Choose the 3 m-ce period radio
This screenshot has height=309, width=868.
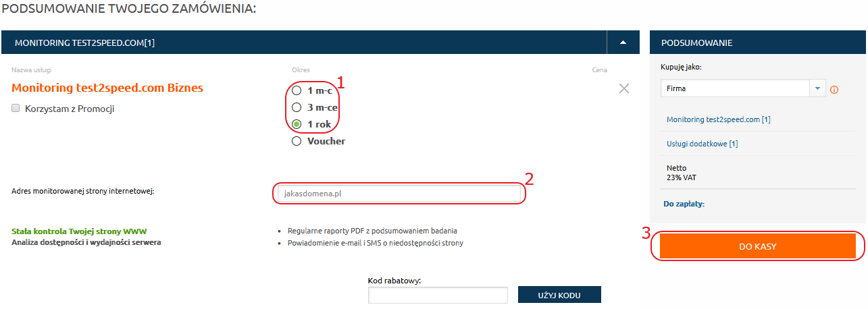[x=296, y=107]
